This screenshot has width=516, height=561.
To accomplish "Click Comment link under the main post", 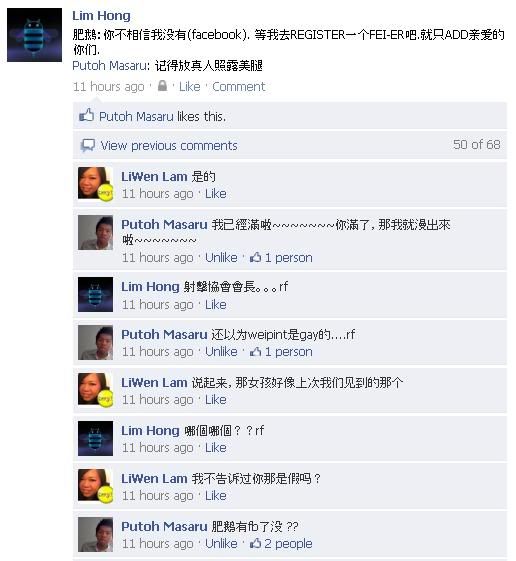I will [239, 86].
